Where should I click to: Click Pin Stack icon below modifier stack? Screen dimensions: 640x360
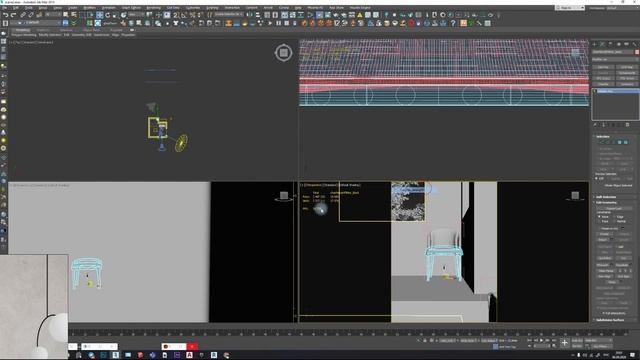click(x=594, y=124)
